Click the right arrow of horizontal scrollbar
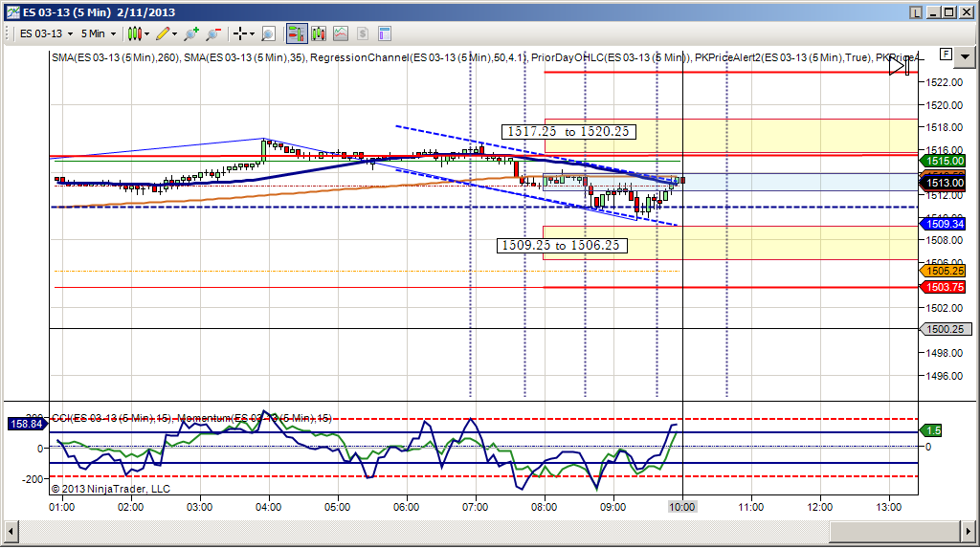The height and width of the screenshot is (549, 980). click(968, 532)
